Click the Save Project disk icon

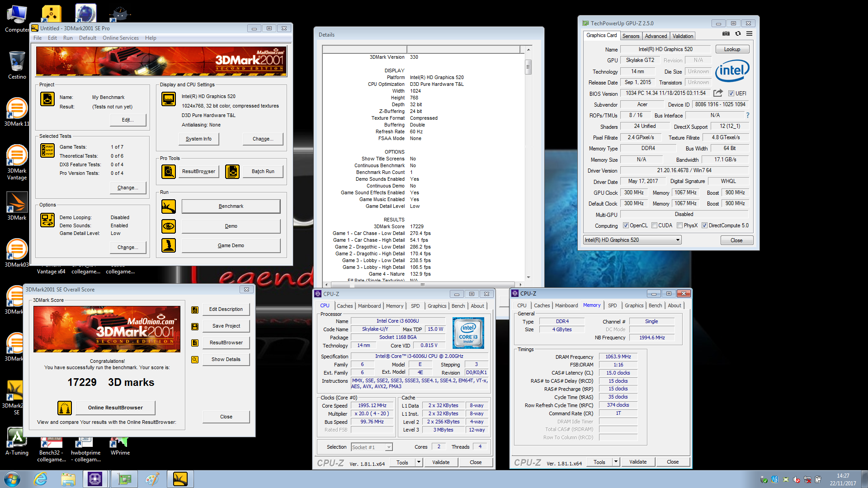[195, 326]
